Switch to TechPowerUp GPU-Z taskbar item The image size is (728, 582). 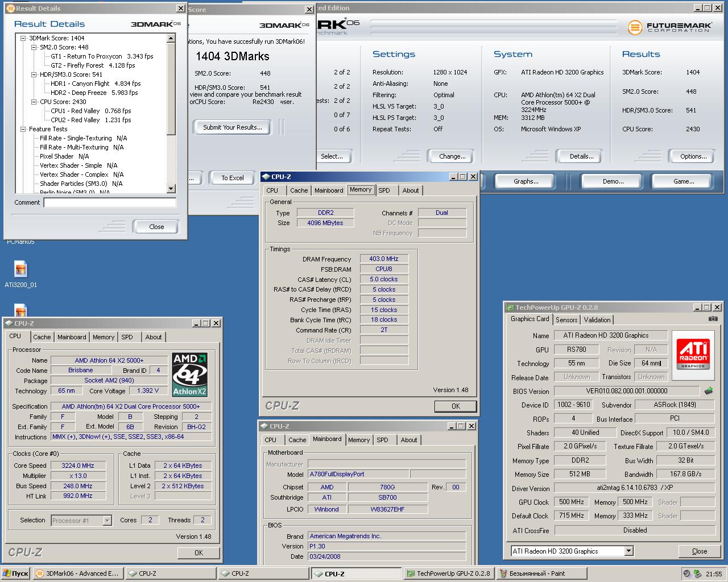pos(448,573)
